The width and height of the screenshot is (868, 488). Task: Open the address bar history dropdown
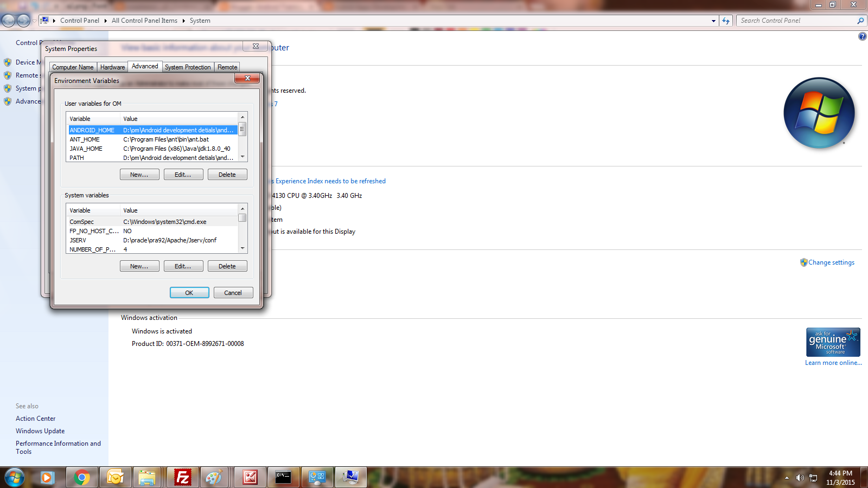tap(712, 20)
